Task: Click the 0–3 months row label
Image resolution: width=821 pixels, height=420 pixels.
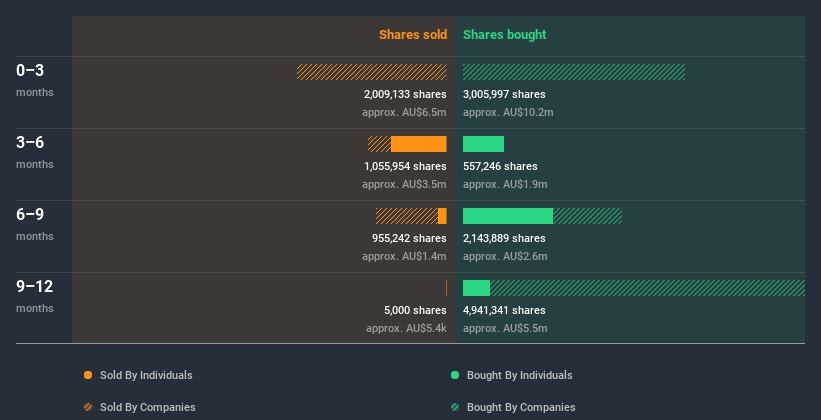Action: (x=35, y=80)
